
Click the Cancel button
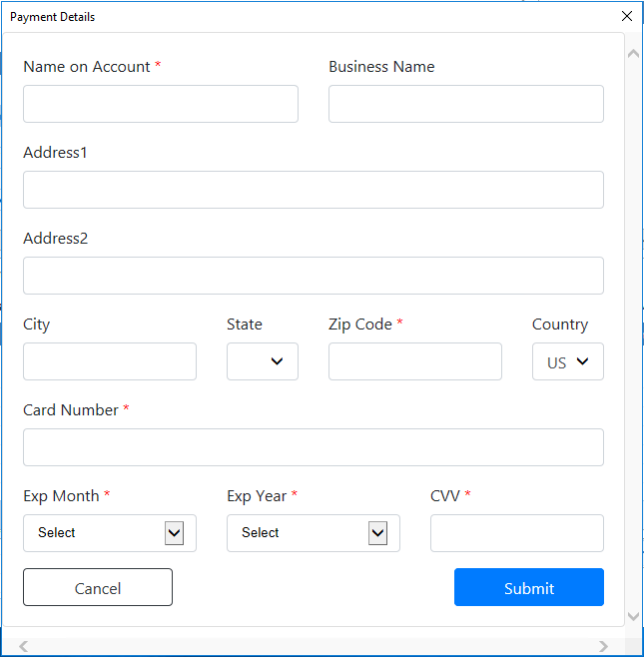tap(98, 587)
